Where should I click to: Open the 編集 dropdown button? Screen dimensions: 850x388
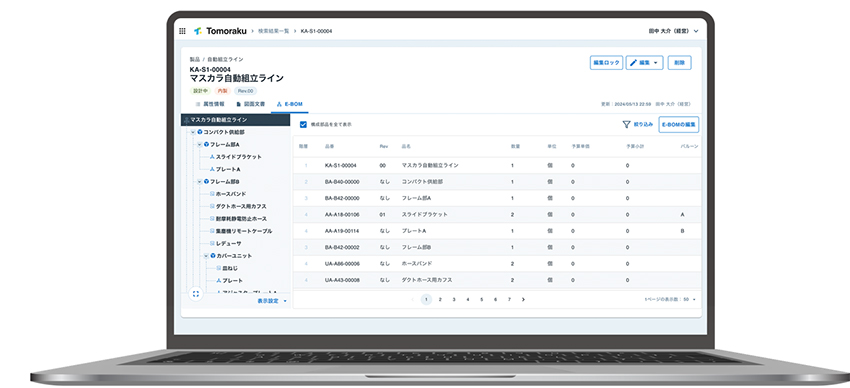pyautogui.click(x=645, y=63)
